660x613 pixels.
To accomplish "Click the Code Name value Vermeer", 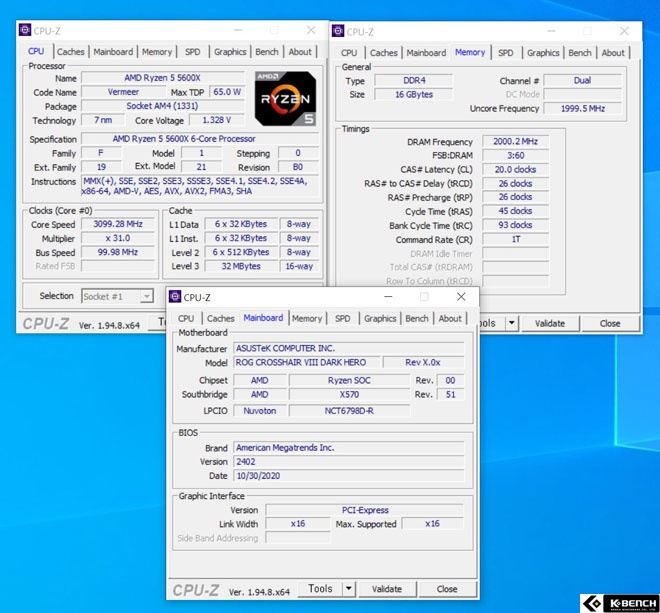I will [123, 92].
